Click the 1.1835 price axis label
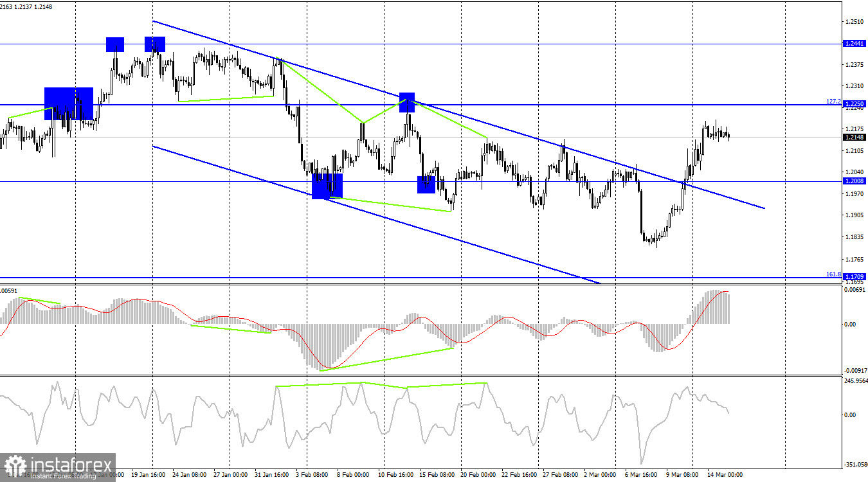The width and height of the screenshot is (868, 482). 854,237
